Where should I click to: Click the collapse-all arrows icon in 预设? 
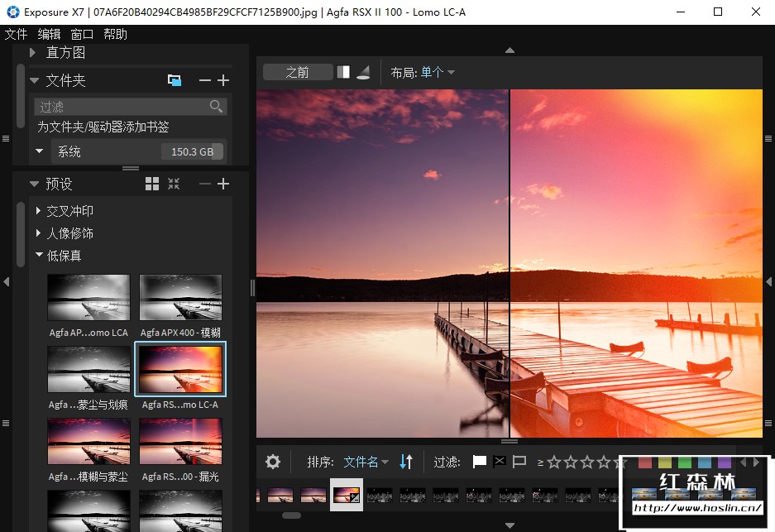[x=174, y=184]
